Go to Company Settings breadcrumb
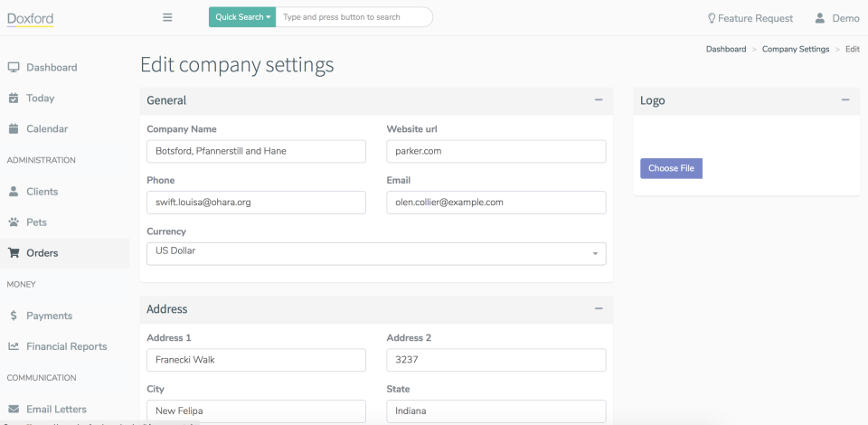Image resolution: width=868 pixels, height=425 pixels. [795, 49]
